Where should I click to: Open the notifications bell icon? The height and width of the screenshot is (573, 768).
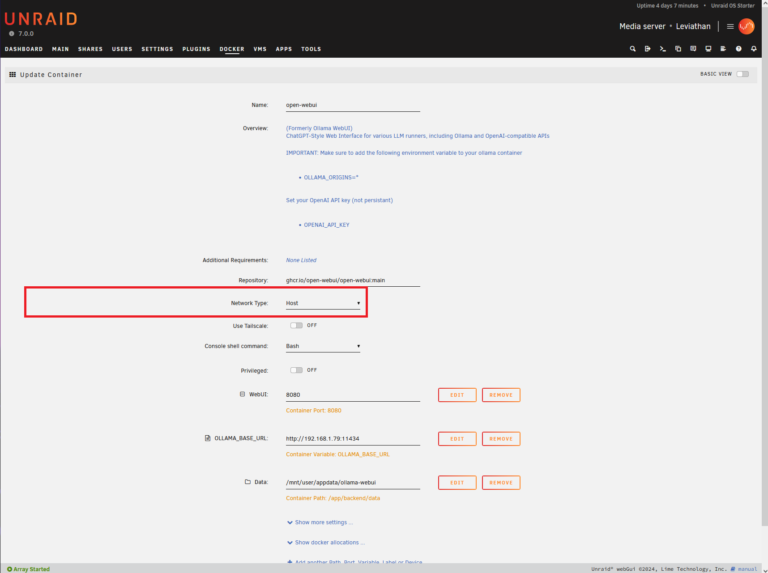coord(755,48)
